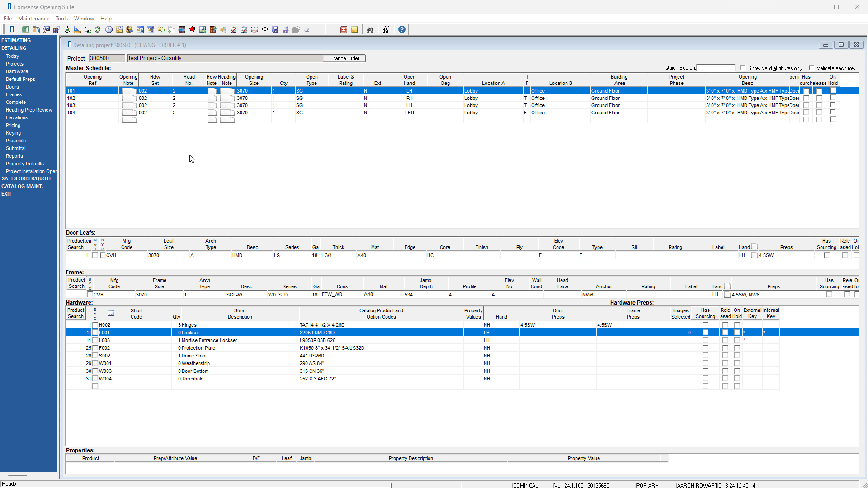Click the grey open folder toolbar icon
The width and height of the screenshot is (868, 488).
[296, 29]
